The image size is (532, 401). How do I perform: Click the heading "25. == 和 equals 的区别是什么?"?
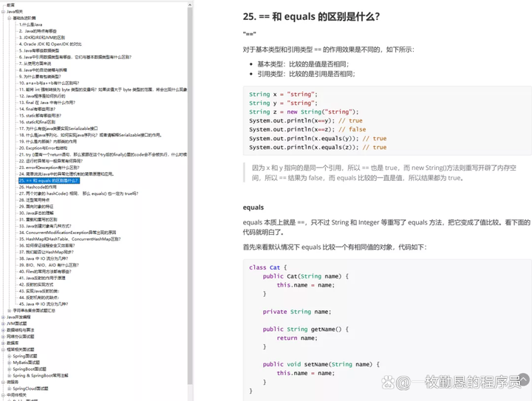pos(311,16)
